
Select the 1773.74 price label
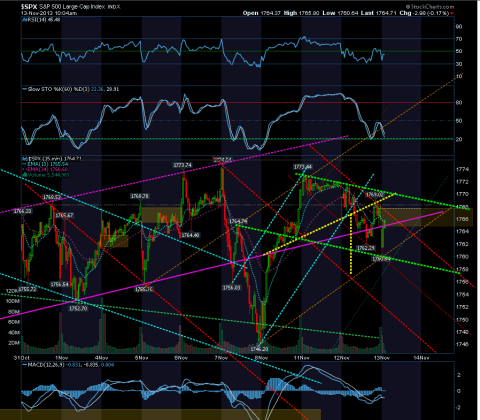tap(183, 165)
